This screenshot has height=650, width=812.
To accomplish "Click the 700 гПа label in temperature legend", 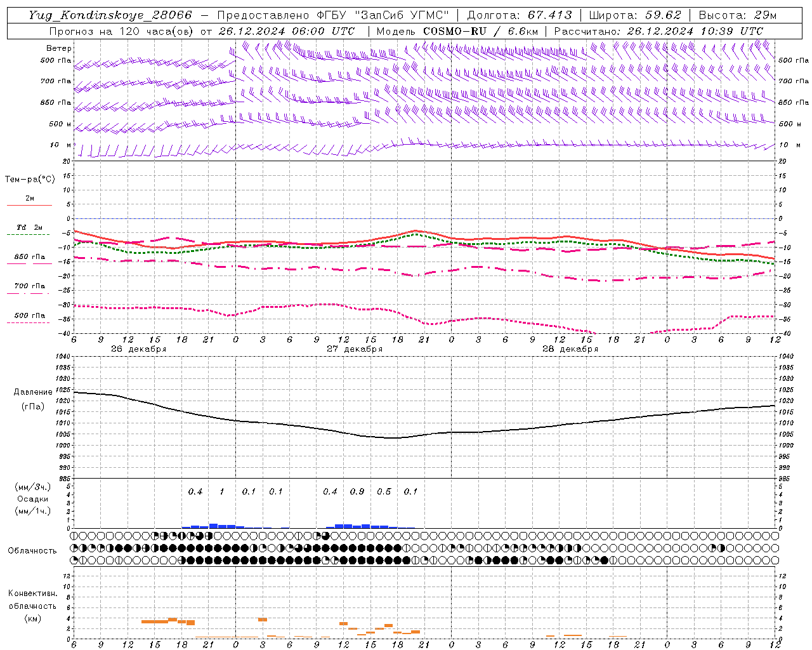I will pyautogui.click(x=30, y=286).
